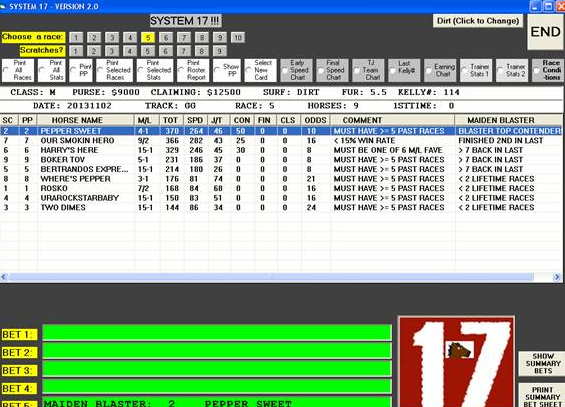Choose race number 4
Viewport: 565px width, 407px height.
pos(130,37)
